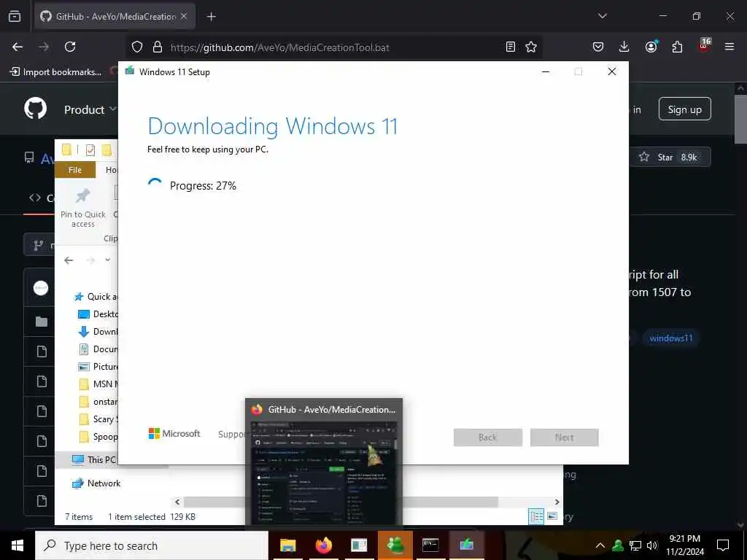Image resolution: width=747 pixels, height=560 pixels.
Task: Click Windows Setup taskbar icon
Action: coord(466,545)
